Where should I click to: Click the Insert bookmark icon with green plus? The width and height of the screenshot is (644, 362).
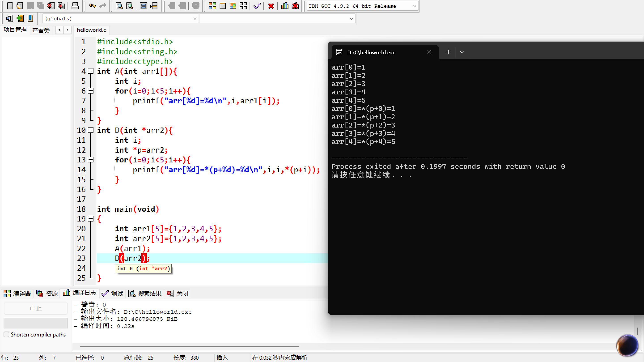point(20,18)
